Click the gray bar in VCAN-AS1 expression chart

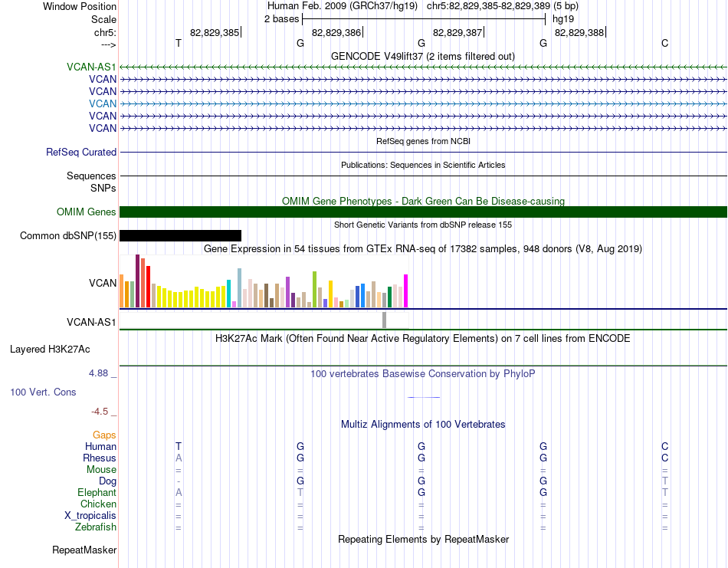pos(384,320)
